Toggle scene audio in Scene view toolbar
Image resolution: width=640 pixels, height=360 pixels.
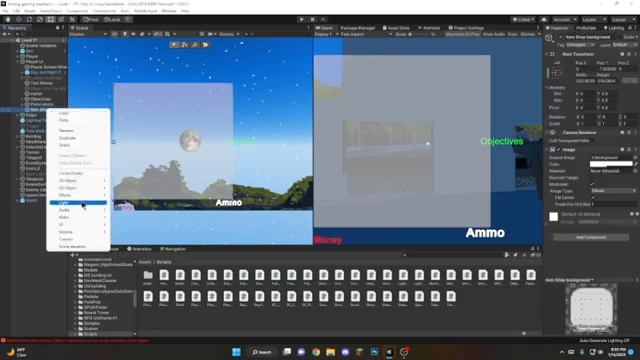pos(133,34)
